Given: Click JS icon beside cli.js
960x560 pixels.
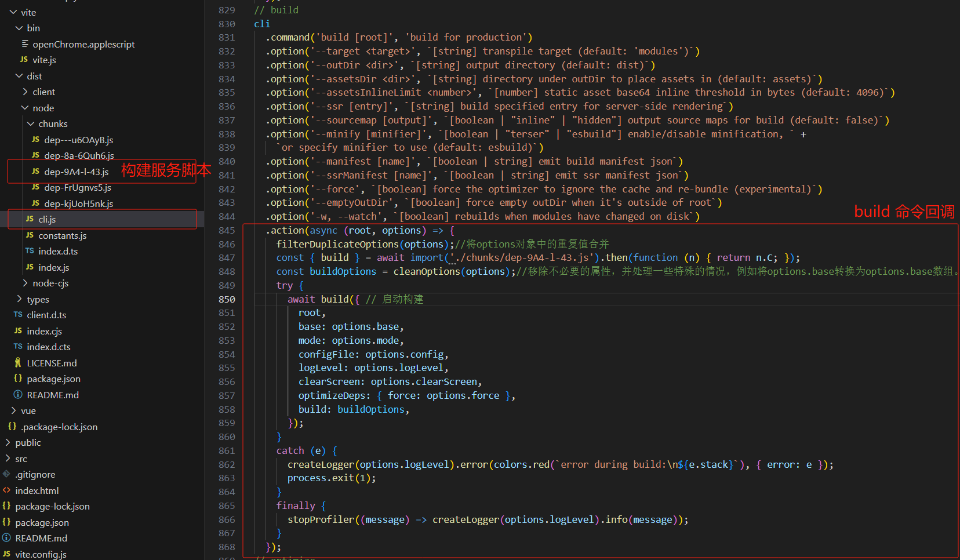Looking at the screenshot, I should [30, 219].
